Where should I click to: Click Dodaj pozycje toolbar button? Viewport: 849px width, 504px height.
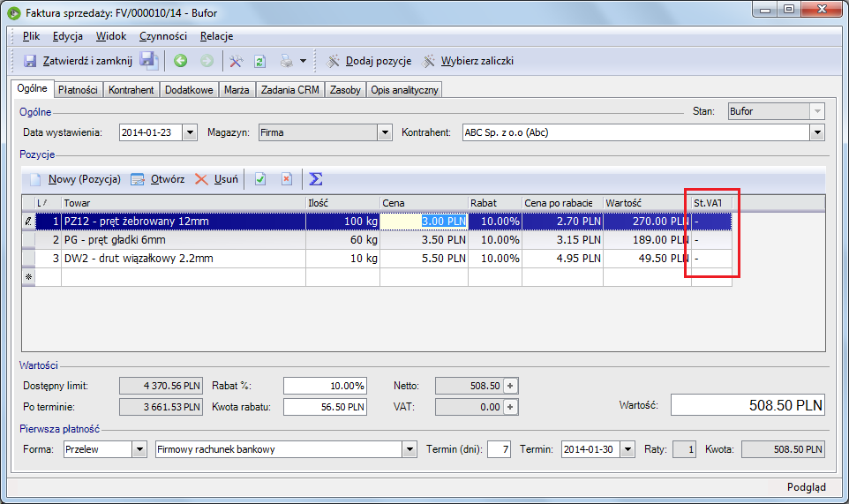369,61
